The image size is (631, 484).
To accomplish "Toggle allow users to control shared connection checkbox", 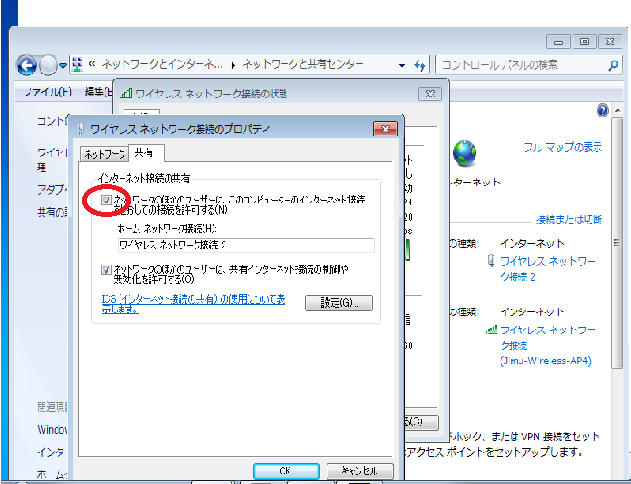I will coord(107,270).
